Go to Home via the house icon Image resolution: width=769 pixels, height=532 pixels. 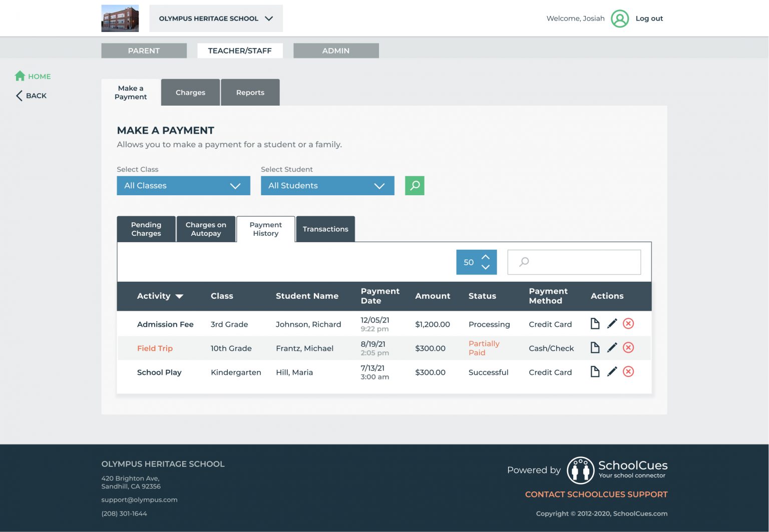[x=20, y=76]
